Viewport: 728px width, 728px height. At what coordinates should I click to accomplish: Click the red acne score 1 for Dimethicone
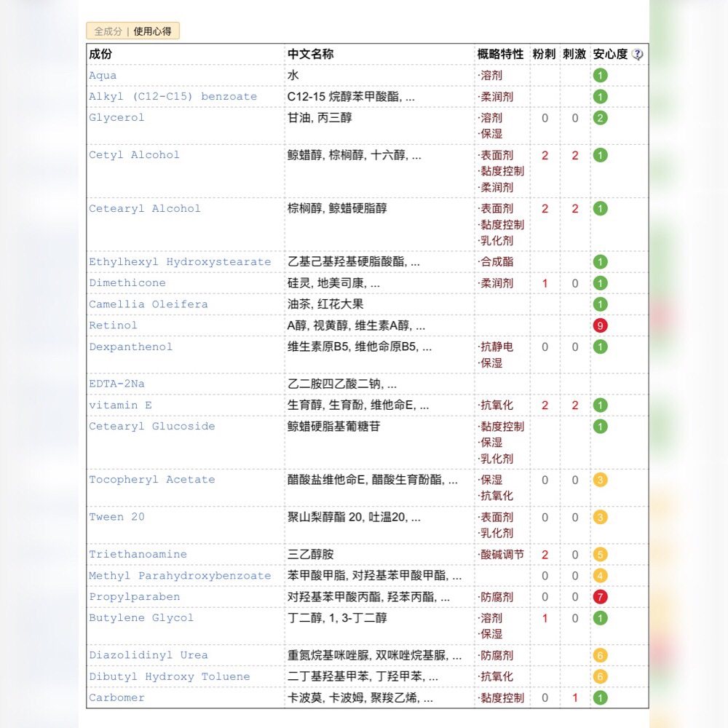[545, 283]
